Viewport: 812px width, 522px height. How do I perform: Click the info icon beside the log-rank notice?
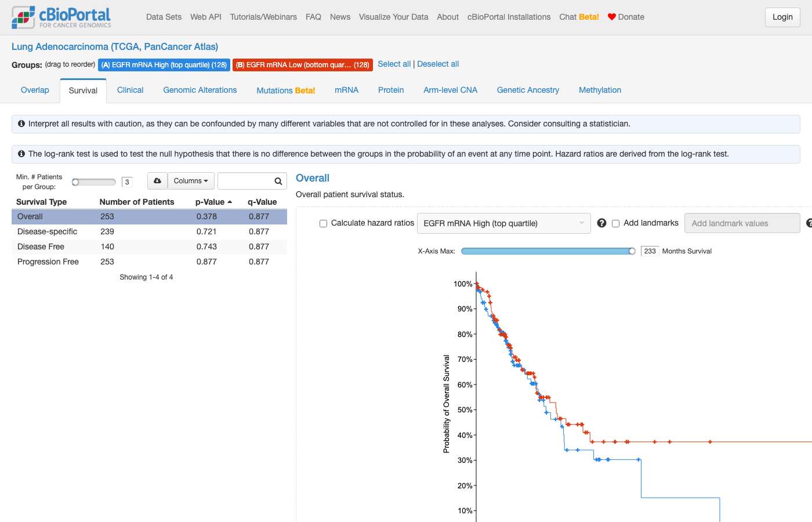(21, 154)
